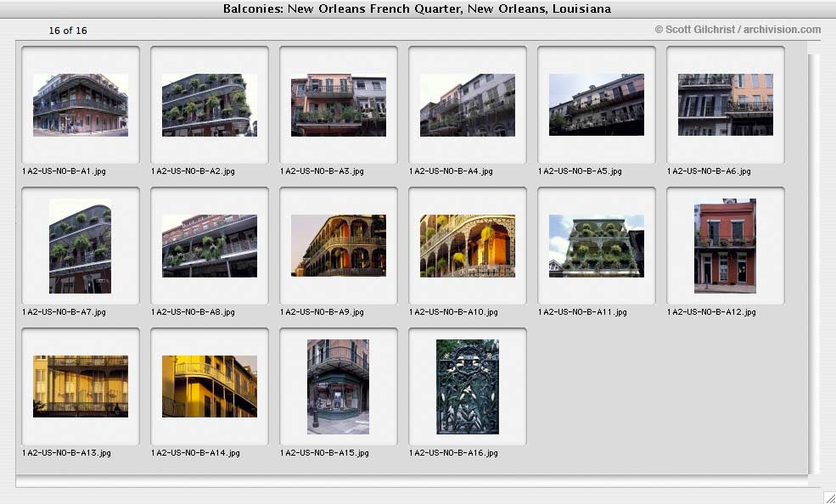Click the filename label 1A2-US-NO-B-A10.jpg
Viewport: 836px width, 504px height.
pos(454,311)
